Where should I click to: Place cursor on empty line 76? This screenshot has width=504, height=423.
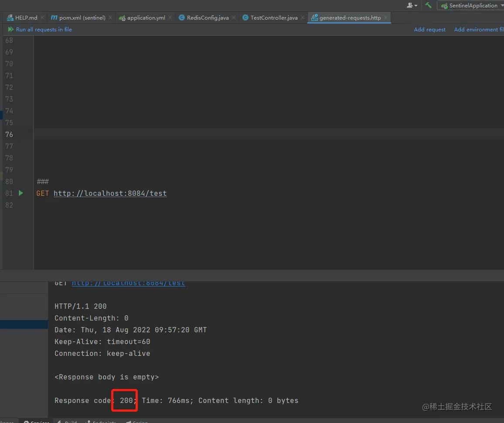(269, 134)
